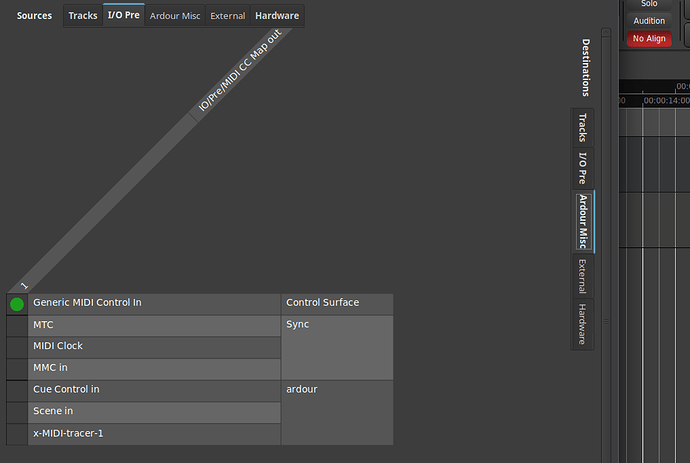
Task: Open the Sources External tab
Action: pos(227,16)
